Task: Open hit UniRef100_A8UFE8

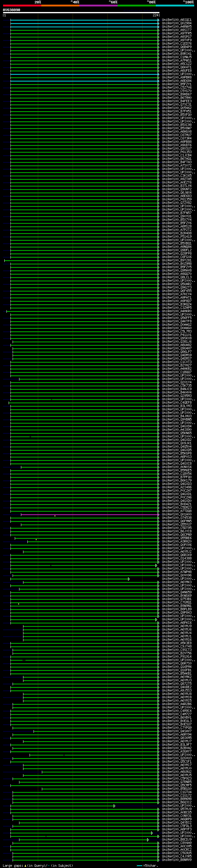Action: [176, 71]
